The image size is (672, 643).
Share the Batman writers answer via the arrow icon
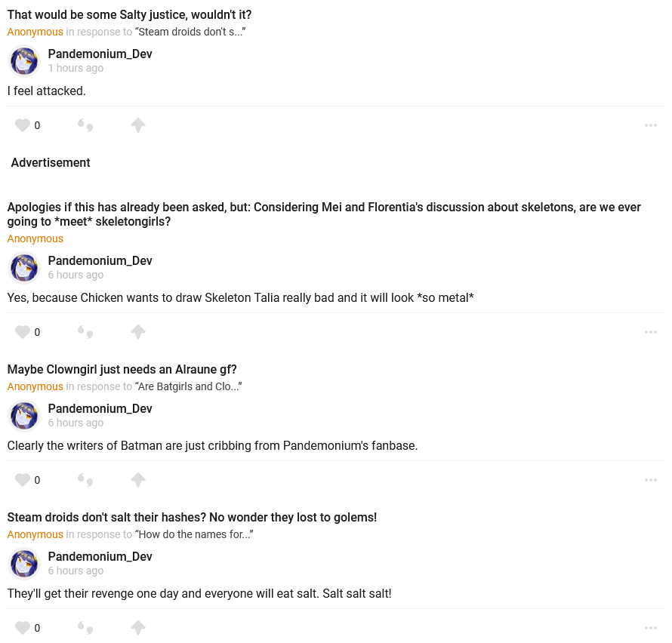(x=137, y=480)
